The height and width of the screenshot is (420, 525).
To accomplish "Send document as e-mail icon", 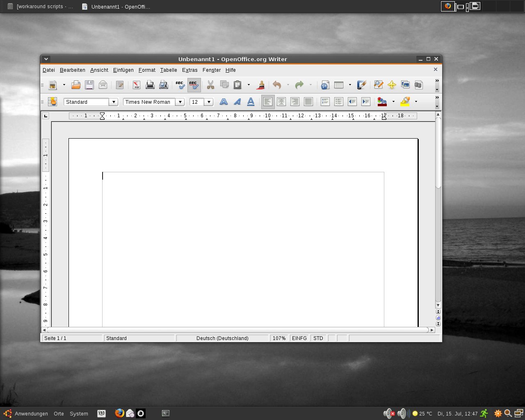I will point(103,85).
